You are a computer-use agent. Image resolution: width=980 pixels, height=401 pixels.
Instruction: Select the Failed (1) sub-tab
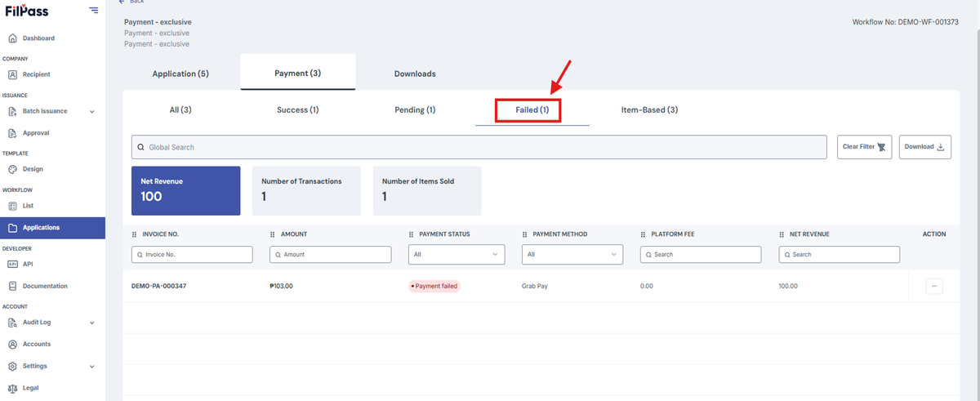click(532, 109)
